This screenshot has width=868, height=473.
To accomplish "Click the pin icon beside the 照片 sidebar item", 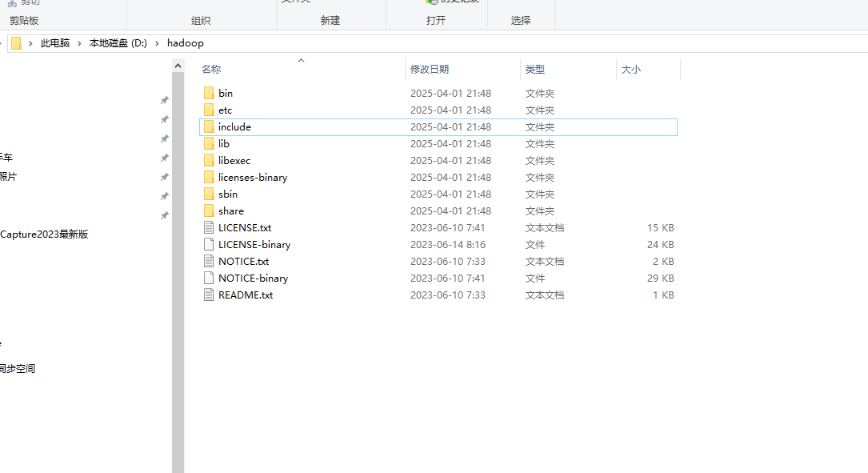I will [165, 177].
